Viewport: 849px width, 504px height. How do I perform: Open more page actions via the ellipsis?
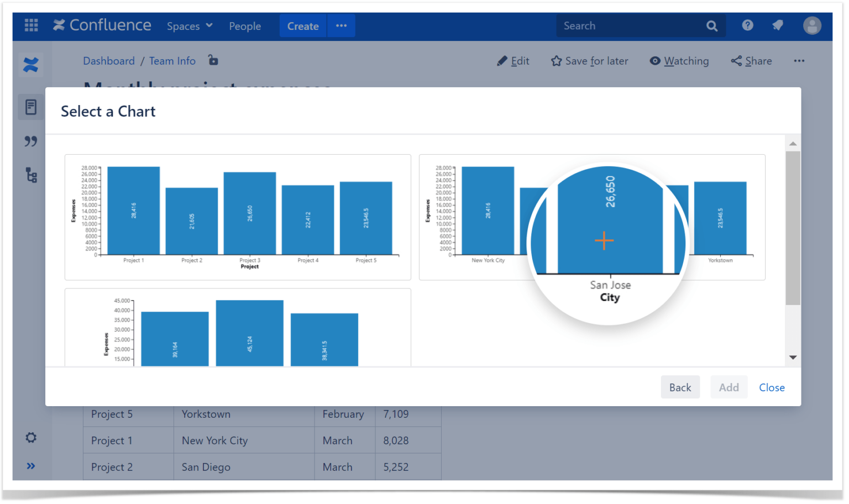799,61
